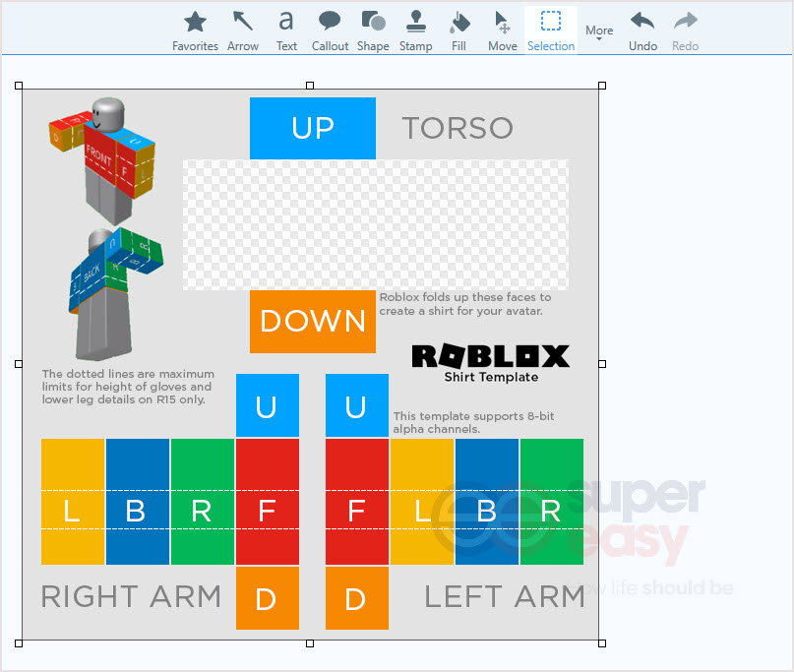Pick the Callout tool
This screenshot has width=794, height=672.
[x=330, y=31]
